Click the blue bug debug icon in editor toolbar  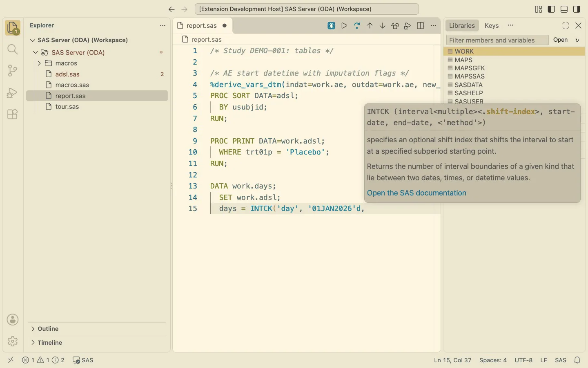click(332, 26)
